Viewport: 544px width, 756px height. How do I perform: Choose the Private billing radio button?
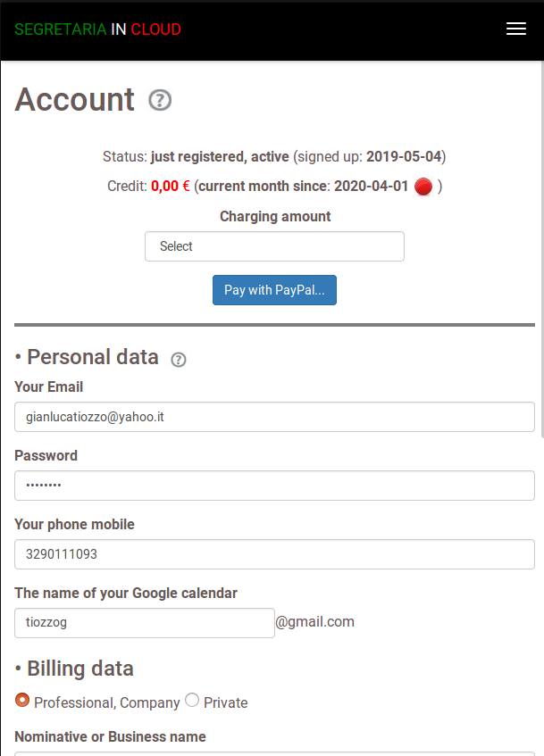pyautogui.click(x=192, y=701)
